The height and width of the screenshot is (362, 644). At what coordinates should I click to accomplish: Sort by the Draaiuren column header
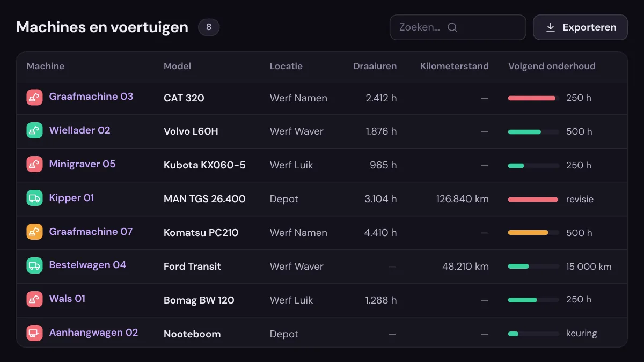tap(375, 67)
